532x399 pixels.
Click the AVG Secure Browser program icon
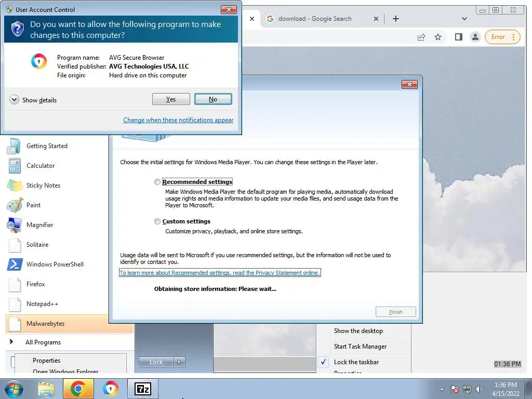tap(39, 62)
